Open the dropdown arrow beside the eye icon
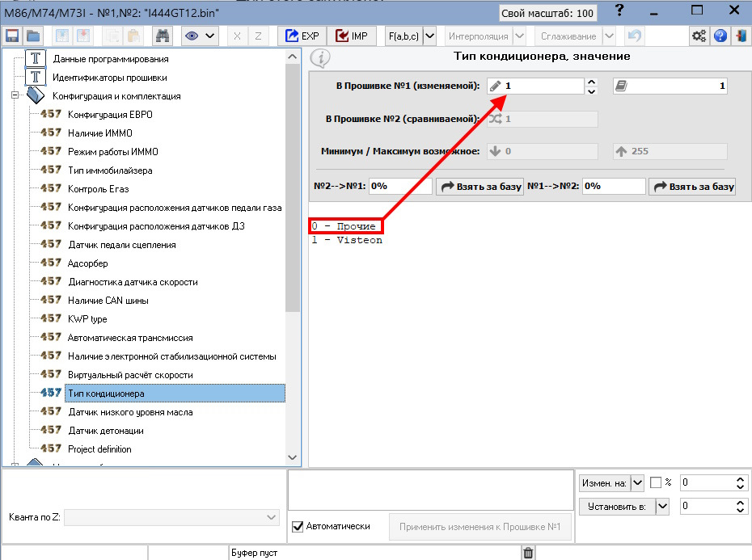Screen dimensions: 752x560 tap(209, 36)
